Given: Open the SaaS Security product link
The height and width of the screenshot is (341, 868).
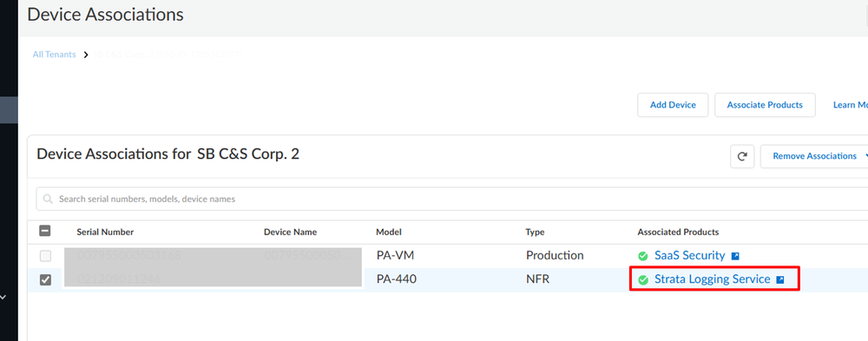Looking at the screenshot, I should pyautogui.click(x=690, y=256).
